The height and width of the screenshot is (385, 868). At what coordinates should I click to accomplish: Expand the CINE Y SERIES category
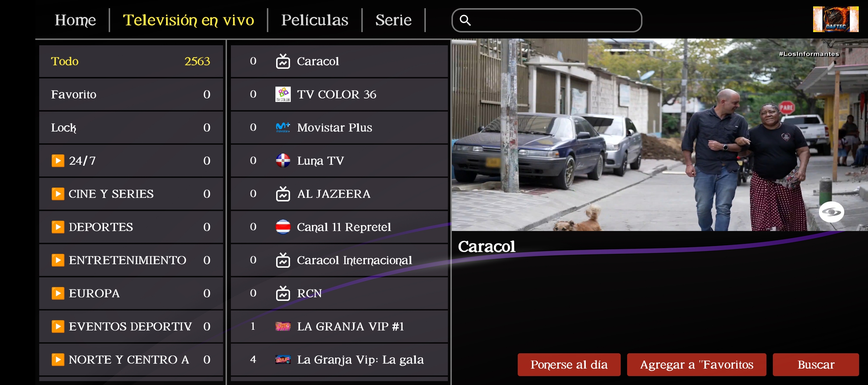(131, 194)
